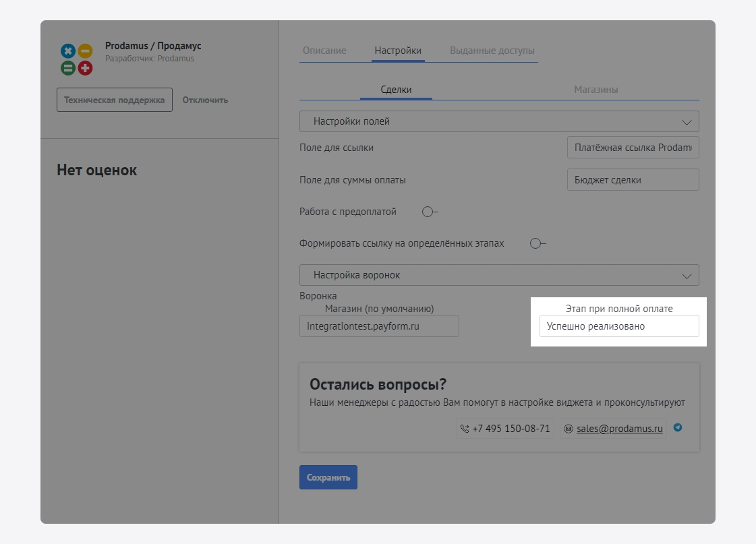This screenshot has height=544, width=756.
Task: Click the integrationtest.payform.ru shop field
Action: tap(379, 326)
